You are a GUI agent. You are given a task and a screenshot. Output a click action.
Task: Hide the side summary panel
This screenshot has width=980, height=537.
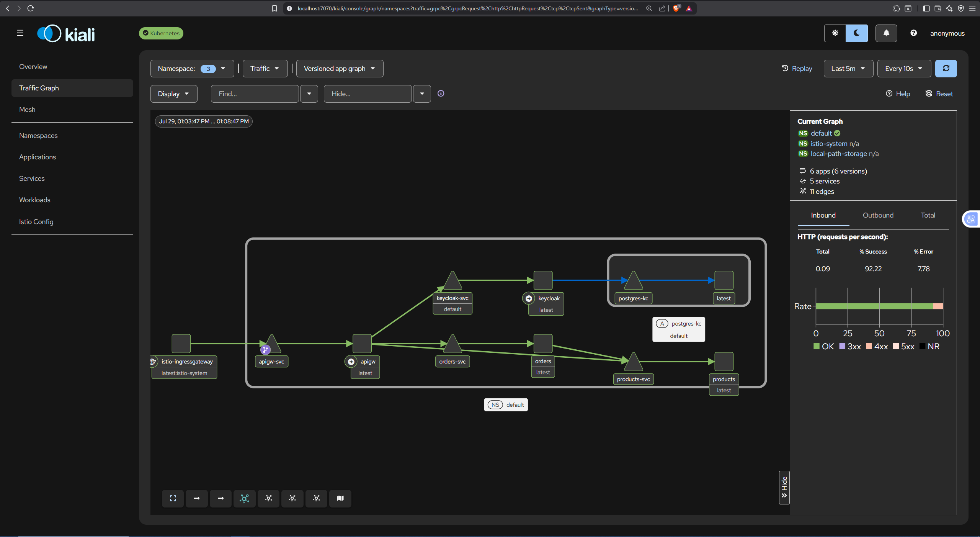[784, 487]
